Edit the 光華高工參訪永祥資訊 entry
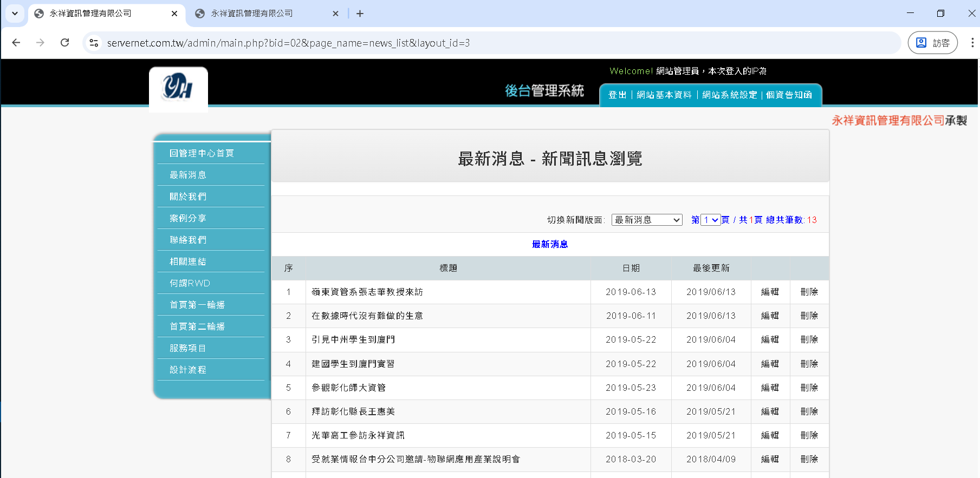980x478 pixels. pyautogui.click(x=770, y=435)
